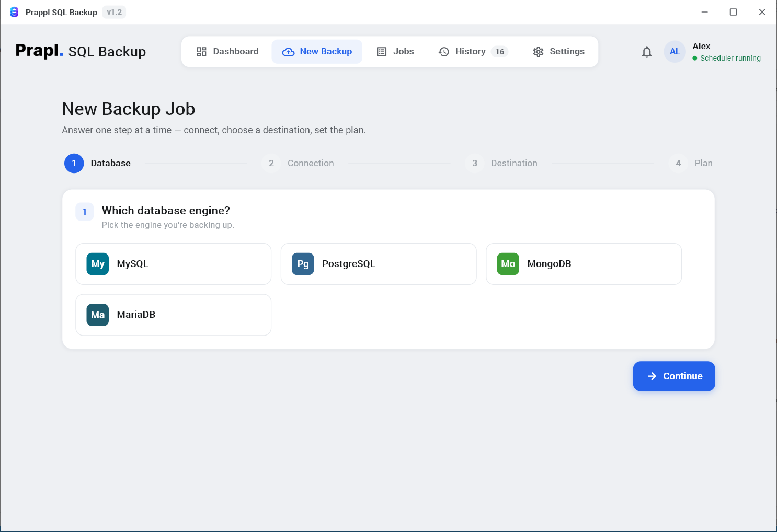Open the Settings tab
This screenshot has width=777, height=532.
coord(558,51)
